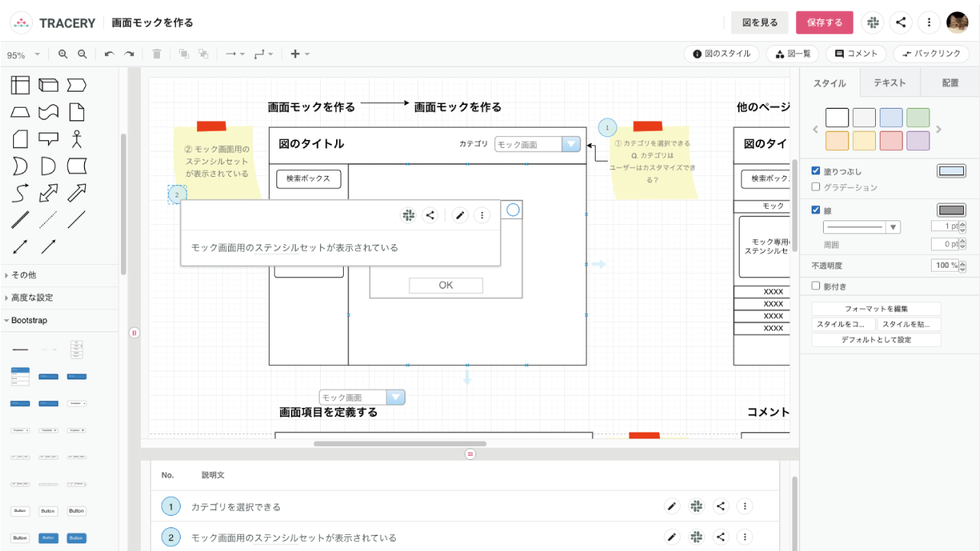Click the trash delete icon in toolbar

[x=157, y=54]
